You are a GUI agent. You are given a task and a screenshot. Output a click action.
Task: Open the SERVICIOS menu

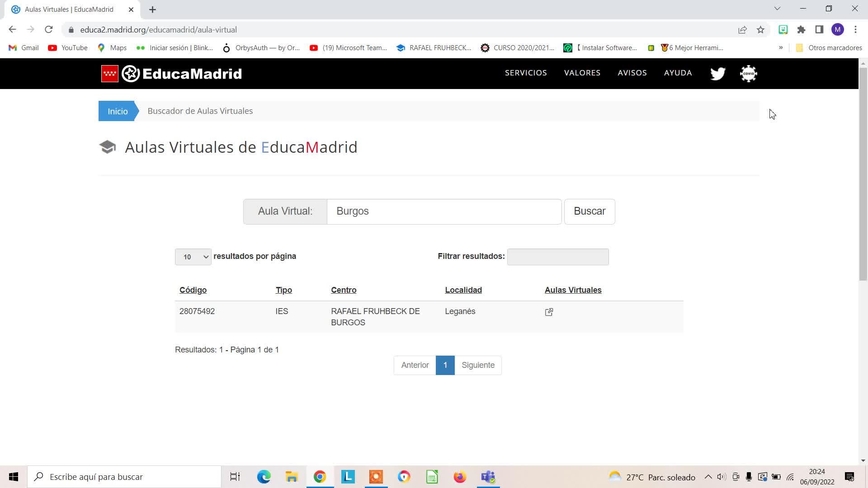pyautogui.click(x=526, y=73)
